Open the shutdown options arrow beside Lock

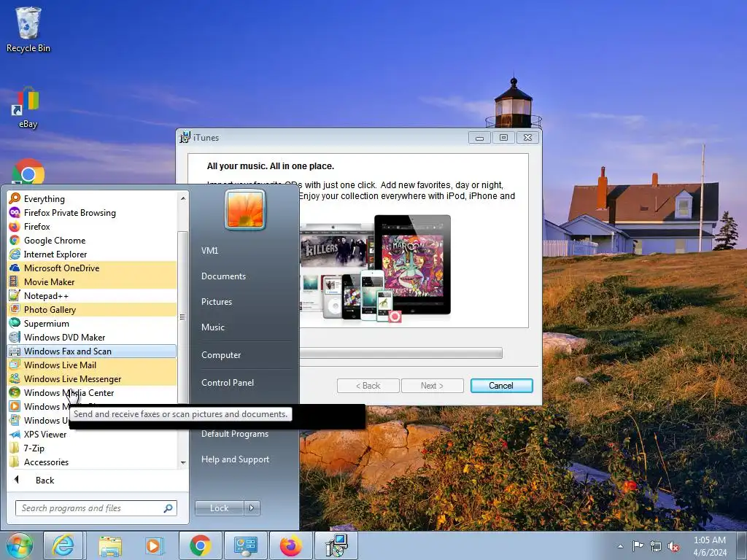coord(252,508)
